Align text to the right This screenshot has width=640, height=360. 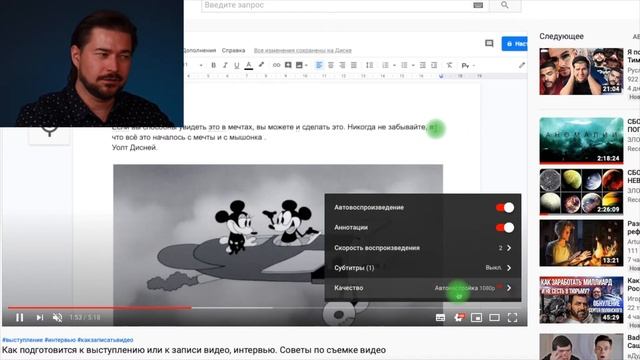tap(342, 65)
